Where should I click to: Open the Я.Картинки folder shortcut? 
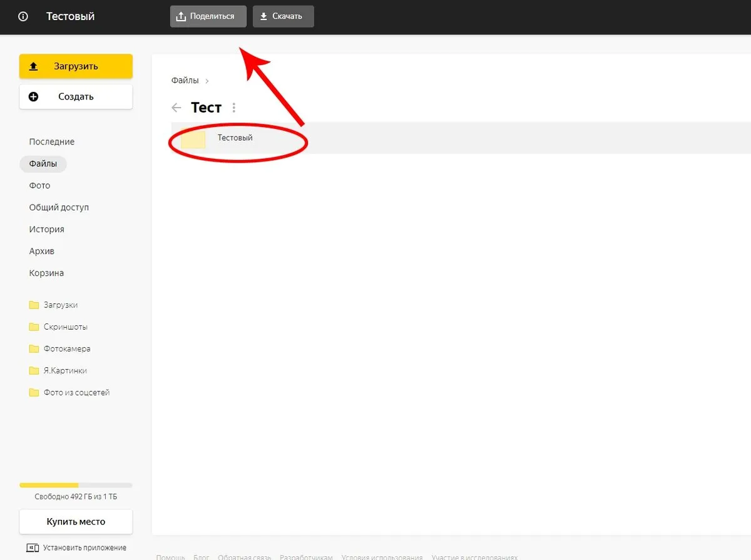point(58,371)
